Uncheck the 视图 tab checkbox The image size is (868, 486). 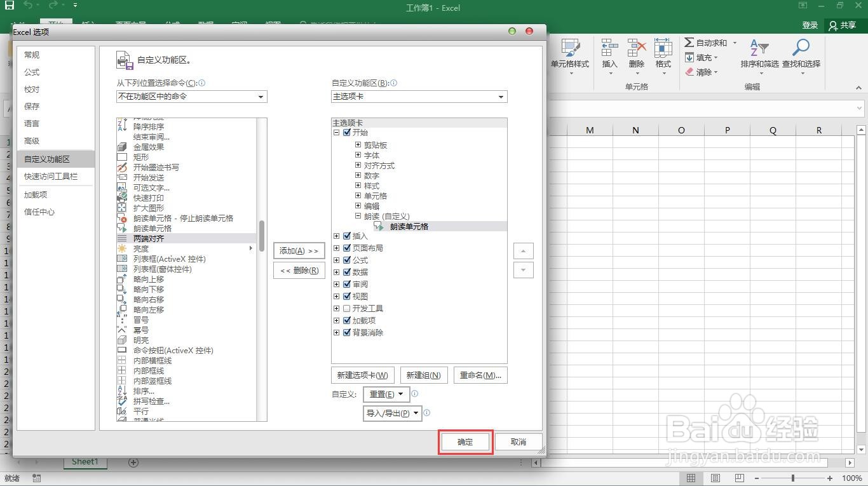coord(347,297)
